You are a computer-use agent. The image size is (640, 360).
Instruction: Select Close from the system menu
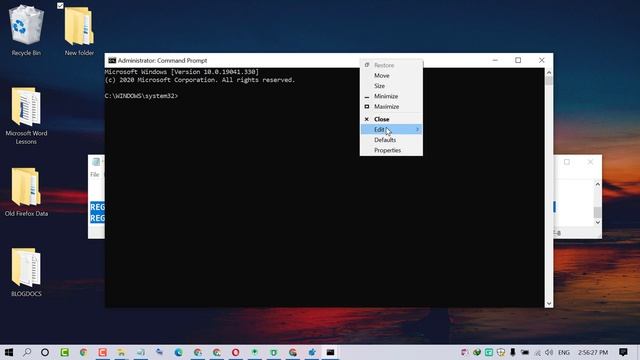[391, 119]
